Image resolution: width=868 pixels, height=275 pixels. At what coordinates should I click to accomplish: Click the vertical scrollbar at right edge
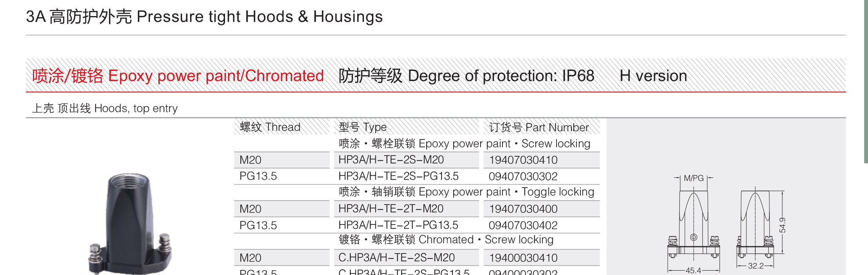click(866, 81)
